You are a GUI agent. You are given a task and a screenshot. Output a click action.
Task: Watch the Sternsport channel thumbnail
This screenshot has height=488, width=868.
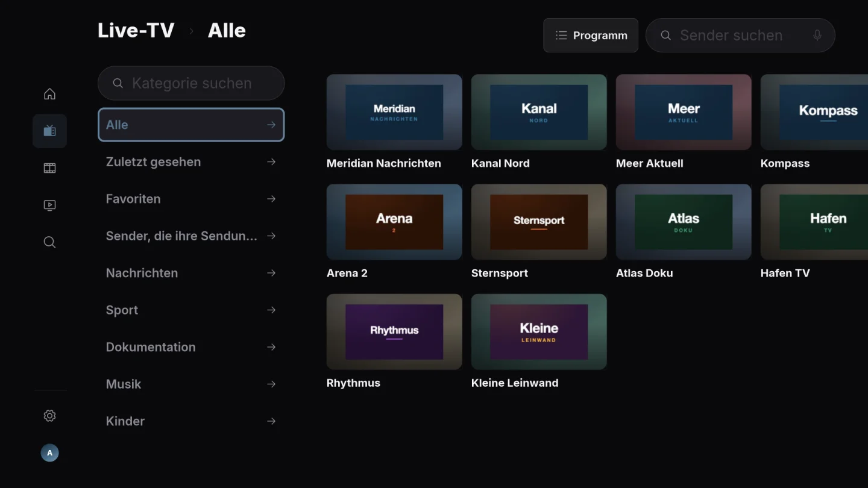539,222
